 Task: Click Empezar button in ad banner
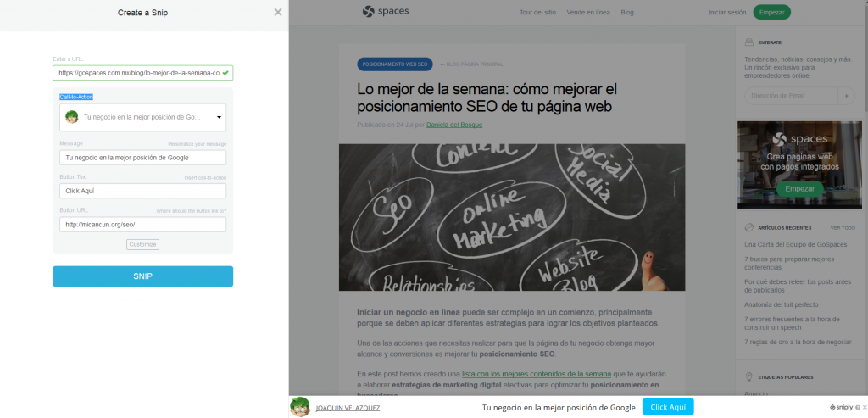[799, 189]
